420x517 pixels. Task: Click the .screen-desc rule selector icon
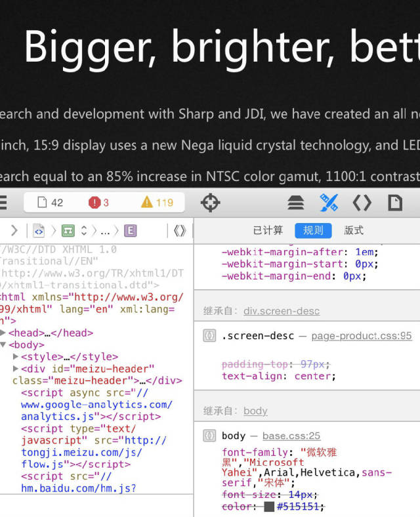(x=209, y=336)
